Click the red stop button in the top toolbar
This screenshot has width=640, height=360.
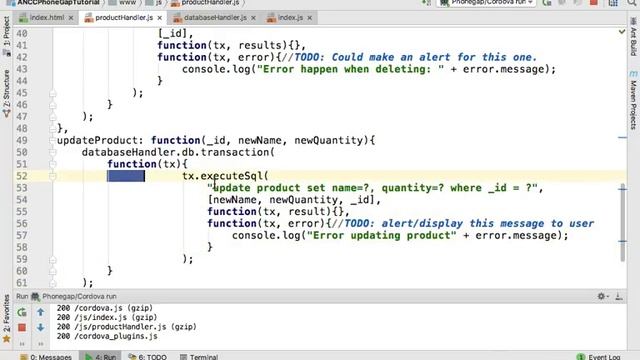point(593,3)
